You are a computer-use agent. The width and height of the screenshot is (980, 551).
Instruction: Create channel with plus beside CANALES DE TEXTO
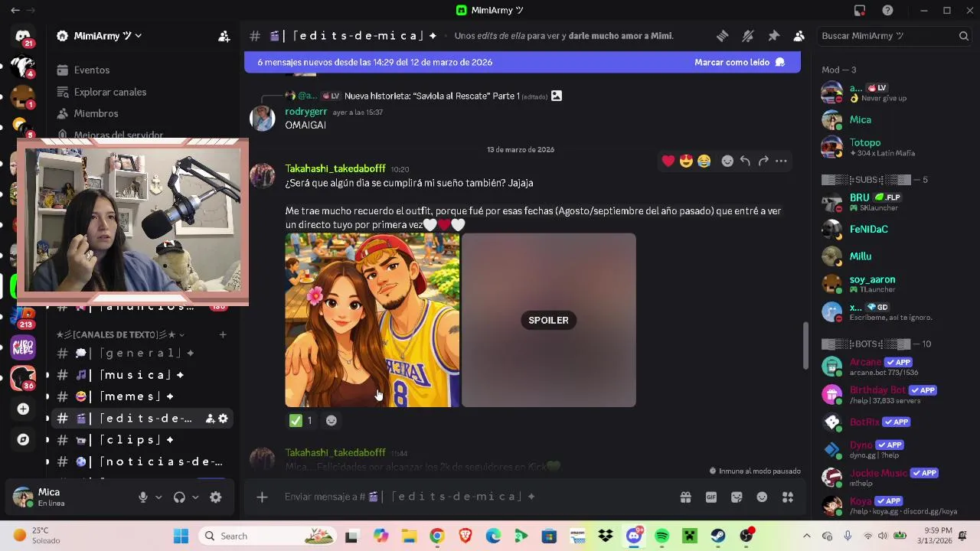click(x=223, y=334)
